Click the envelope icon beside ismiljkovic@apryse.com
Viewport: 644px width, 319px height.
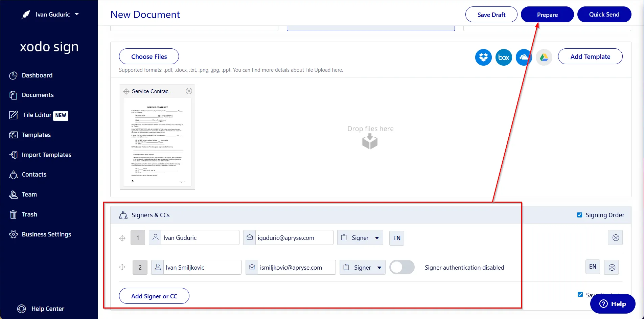252,267
